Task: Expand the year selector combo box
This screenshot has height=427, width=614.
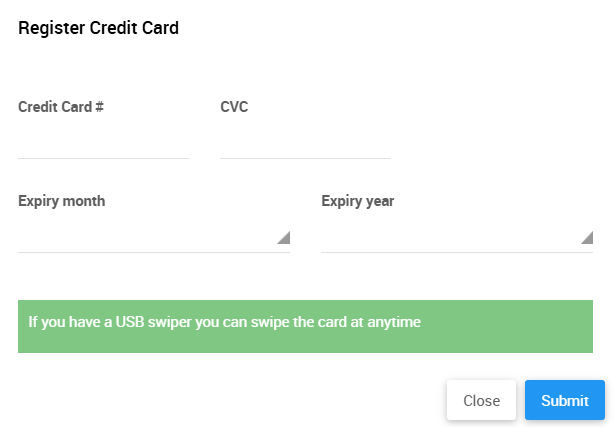Action: point(456,237)
